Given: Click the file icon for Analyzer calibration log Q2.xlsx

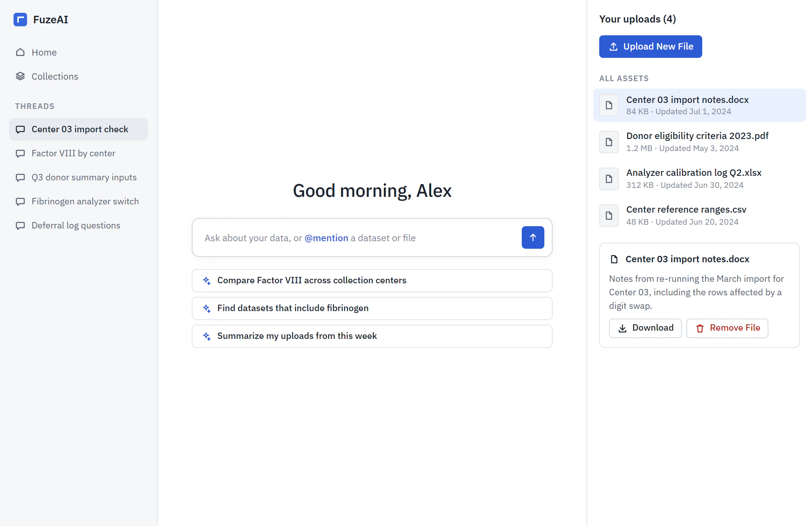Looking at the screenshot, I should [x=609, y=179].
